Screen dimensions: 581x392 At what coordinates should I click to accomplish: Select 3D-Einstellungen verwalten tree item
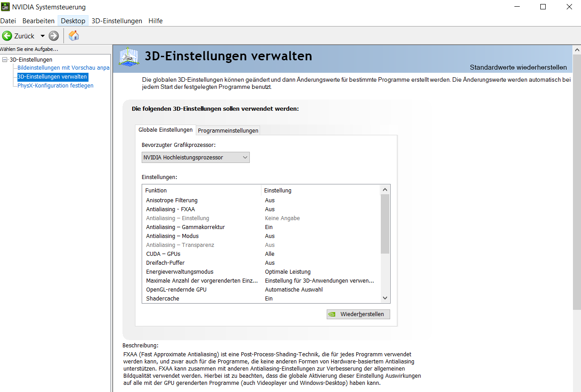coord(52,77)
